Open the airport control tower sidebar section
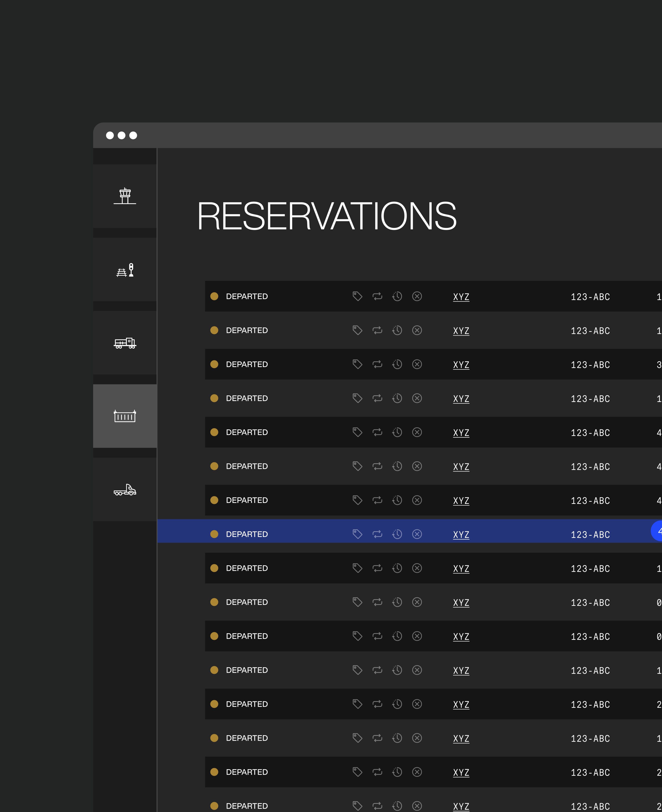 pos(125,196)
